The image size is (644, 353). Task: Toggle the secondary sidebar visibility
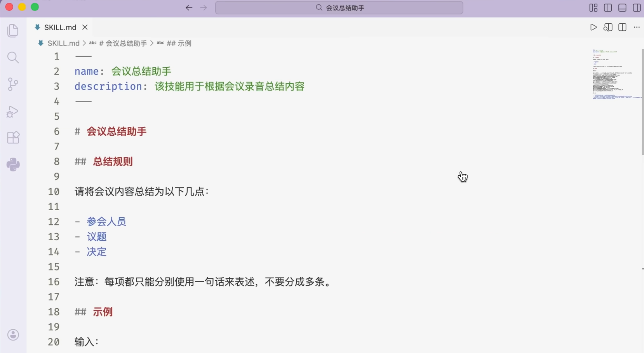[636, 7]
